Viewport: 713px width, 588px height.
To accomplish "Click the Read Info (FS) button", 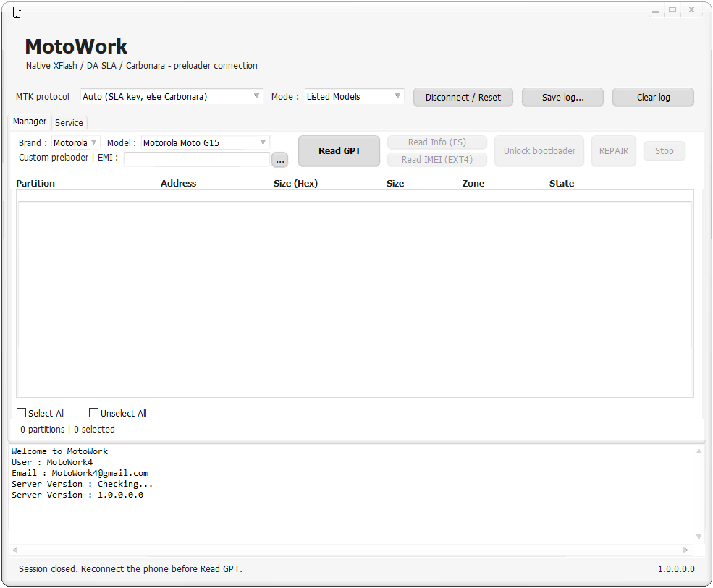I will [x=437, y=142].
